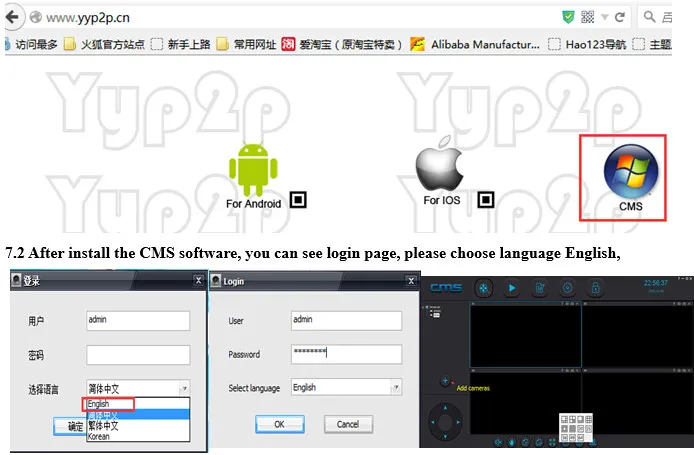The height and width of the screenshot is (455, 694).
Task: Click the 用户 username field showing admin
Action: (x=138, y=320)
